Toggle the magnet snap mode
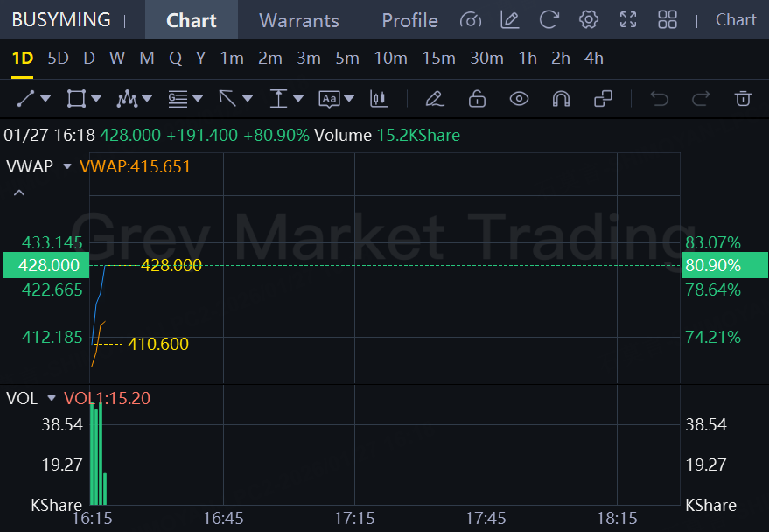769x532 pixels. coord(561,98)
